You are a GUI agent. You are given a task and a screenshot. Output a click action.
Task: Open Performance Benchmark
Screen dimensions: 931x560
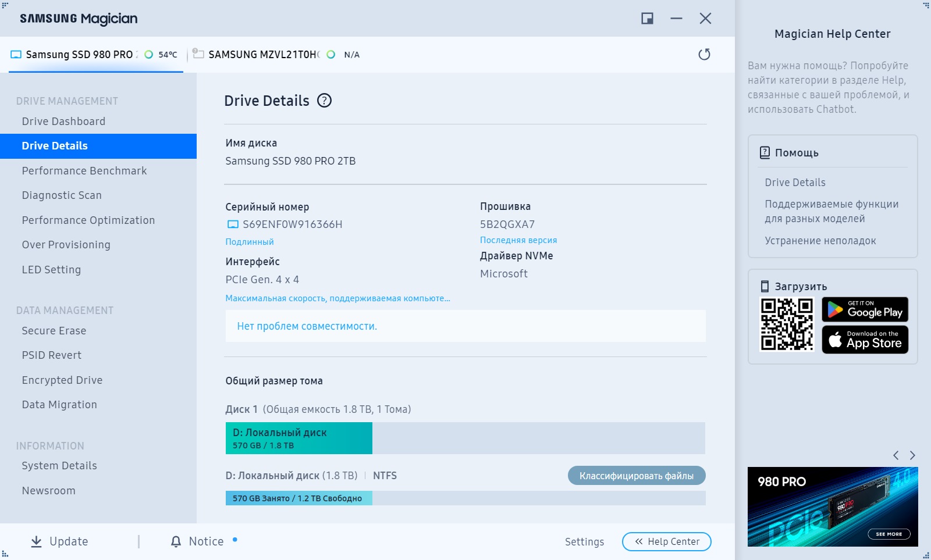84,171
